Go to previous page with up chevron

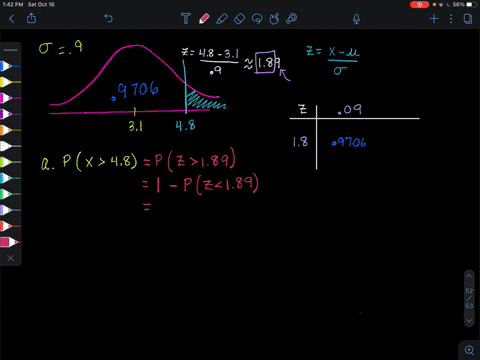pyautogui.click(x=469, y=276)
